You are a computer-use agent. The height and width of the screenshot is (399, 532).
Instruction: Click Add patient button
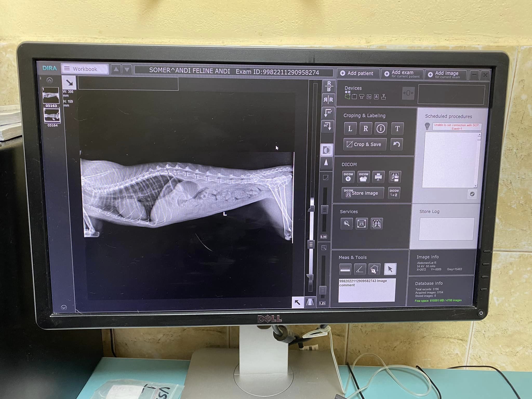pos(358,73)
